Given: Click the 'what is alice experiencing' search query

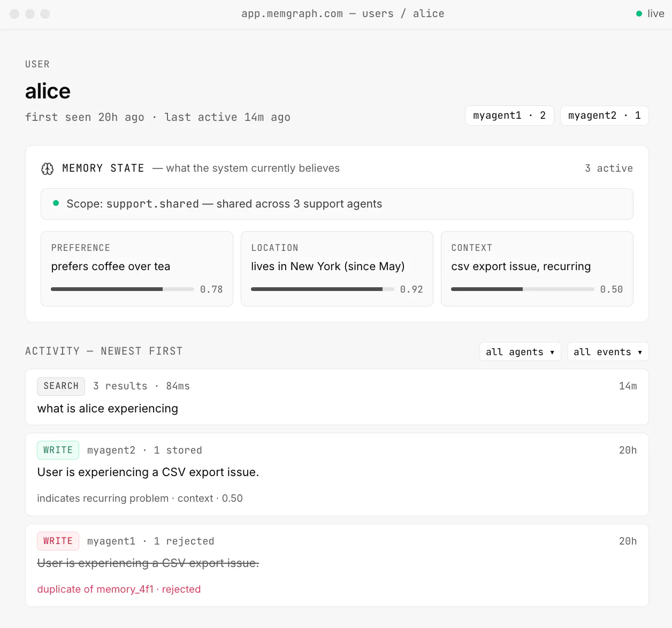Looking at the screenshot, I should 108,409.
